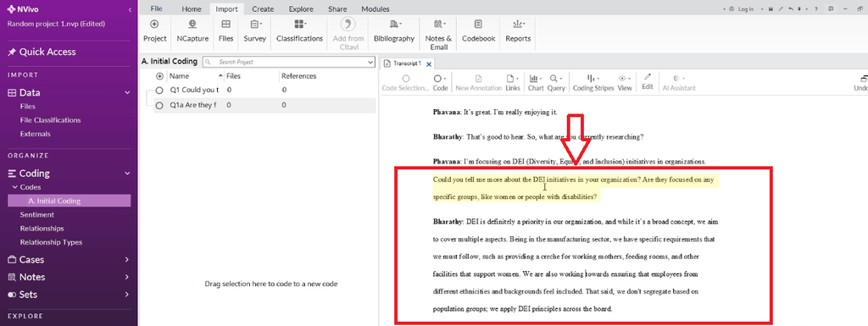Open the Reports dropdown
This screenshot has height=326, width=868.
pyautogui.click(x=518, y=31)
